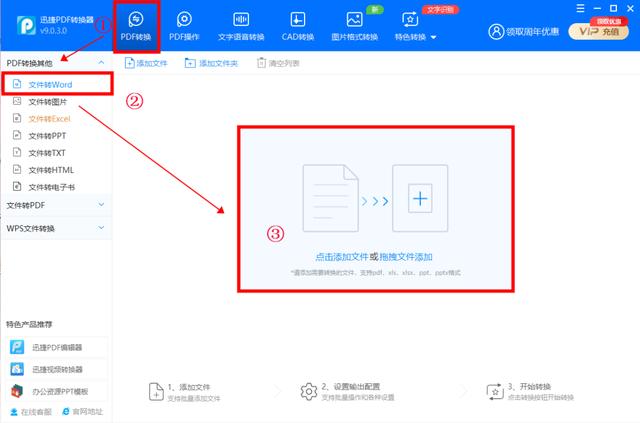
Task: Open the 图片格式转换 tab
Action: [x=354, y=27]
